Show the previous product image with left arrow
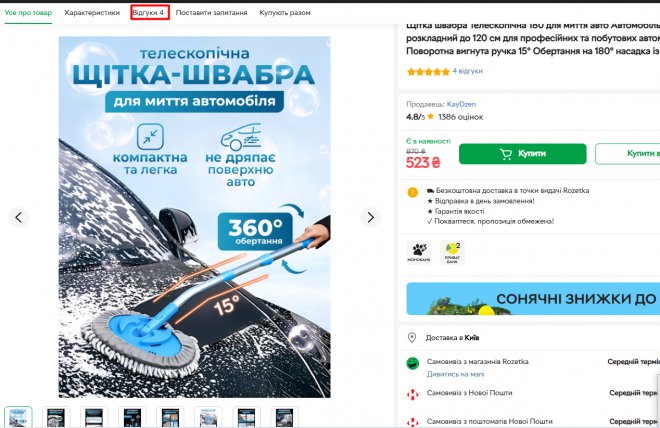Image resolution: width=660 pixels, height=428 pixels. tap(19, 217)
